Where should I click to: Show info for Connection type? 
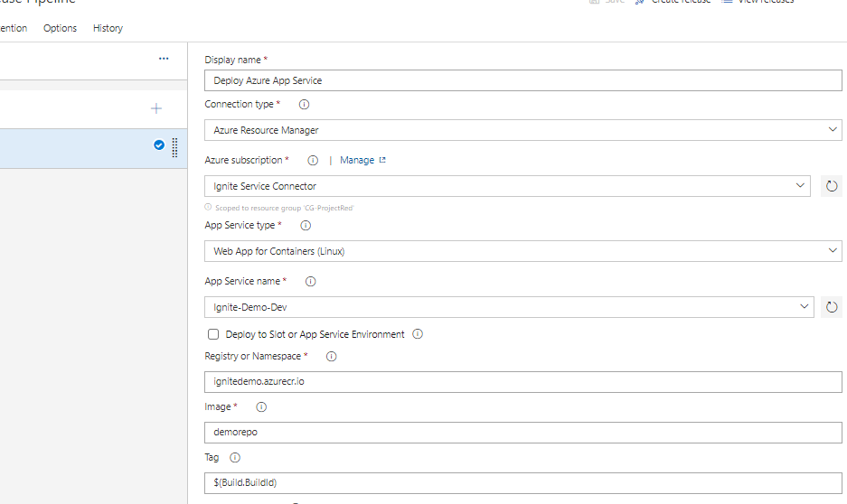click(304, 104)
